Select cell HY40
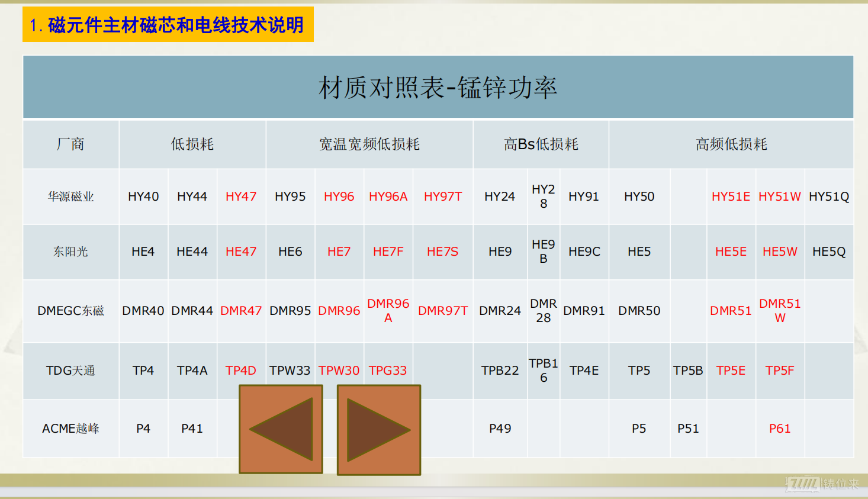 (x=143, y=197)
